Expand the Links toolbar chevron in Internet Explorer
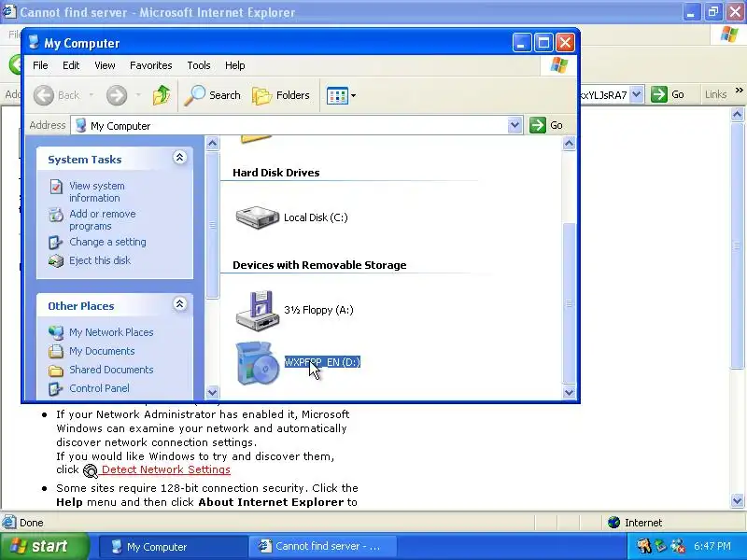Viewport: 747px width, 560px height. tap(739, 90)
